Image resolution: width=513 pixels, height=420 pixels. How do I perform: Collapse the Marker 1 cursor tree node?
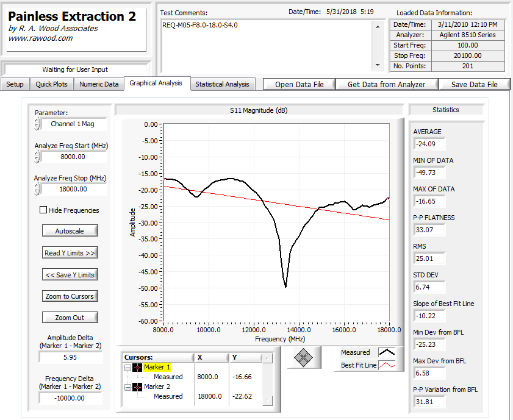pos(127,368)
